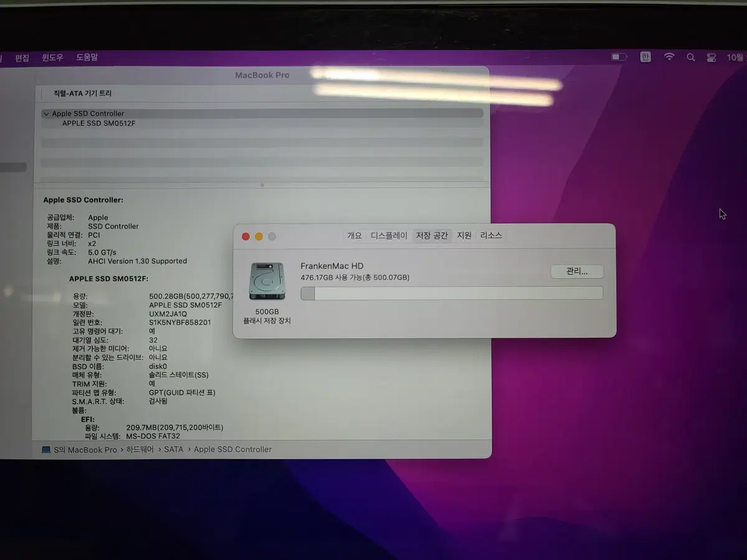Click 하드웨어 in the path bar

(x=141, y=449)
